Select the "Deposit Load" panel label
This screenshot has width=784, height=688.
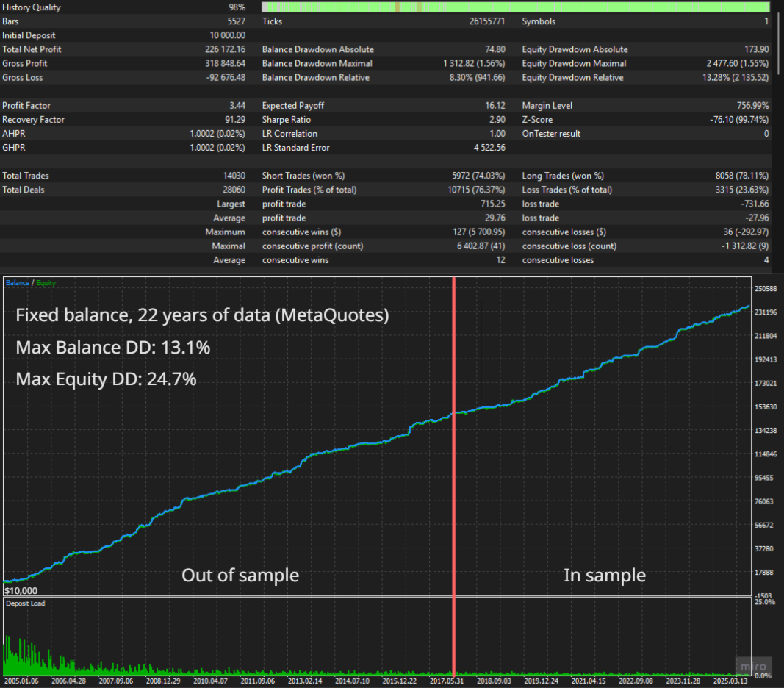pyautogui.click(x=26, y=603)
